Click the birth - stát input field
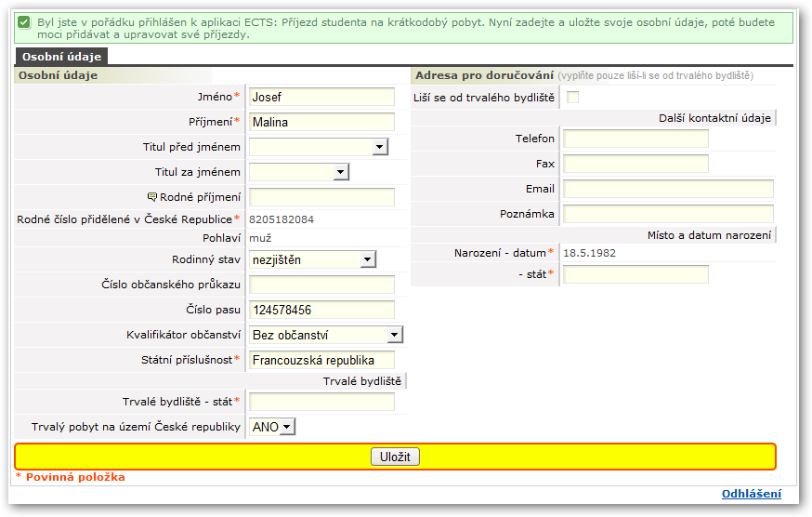Image resolution: width=812 pixels, height=517 pixels. 635,274
